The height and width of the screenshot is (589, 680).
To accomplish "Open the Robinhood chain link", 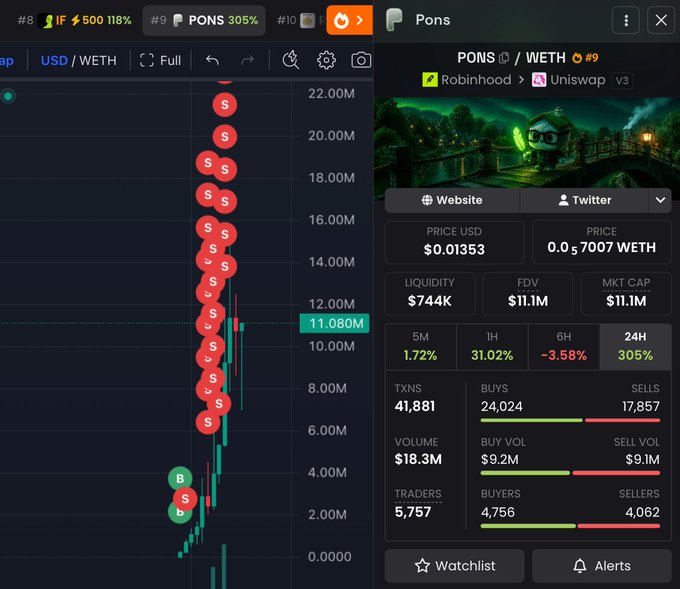I will pos(467,80).
